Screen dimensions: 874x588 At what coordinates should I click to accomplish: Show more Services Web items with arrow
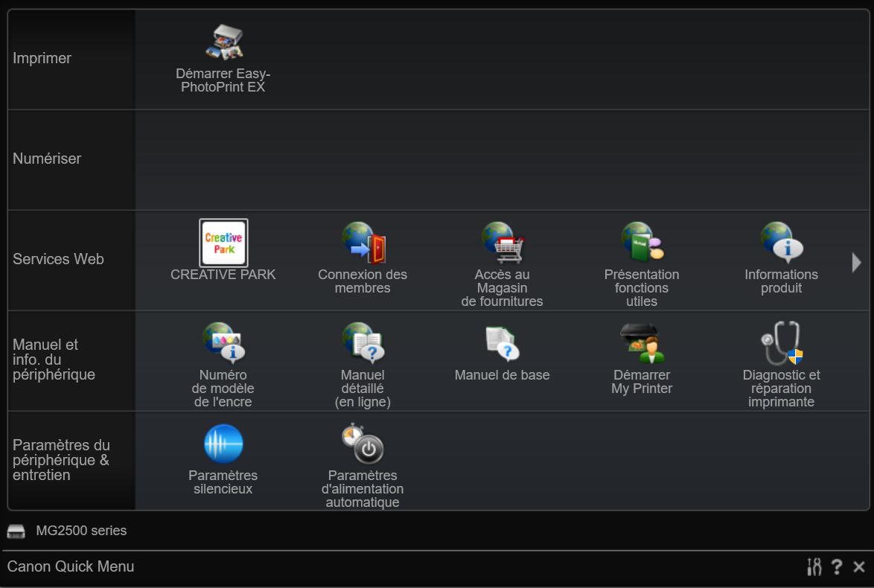(857, 262)
